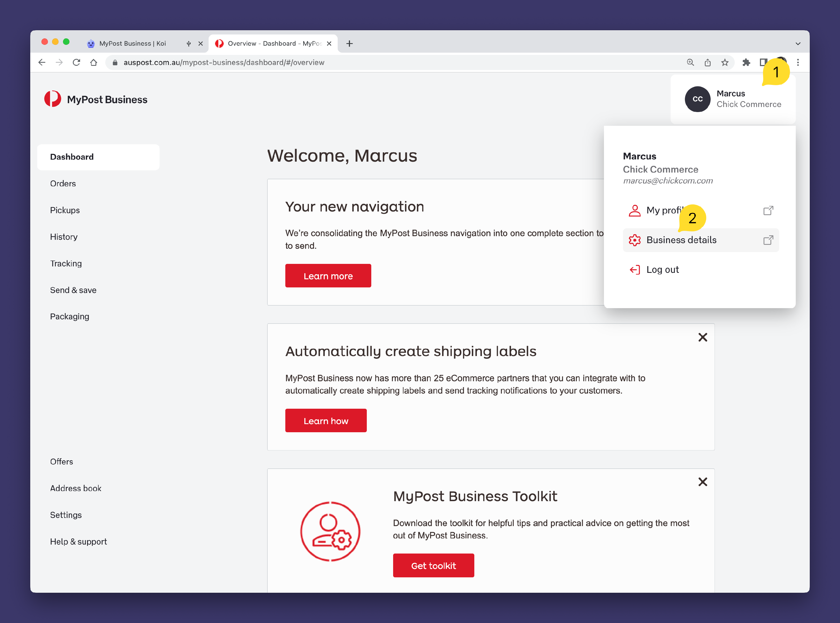Go to the browser home icon
840x623 pixels.
coord(94,62)
